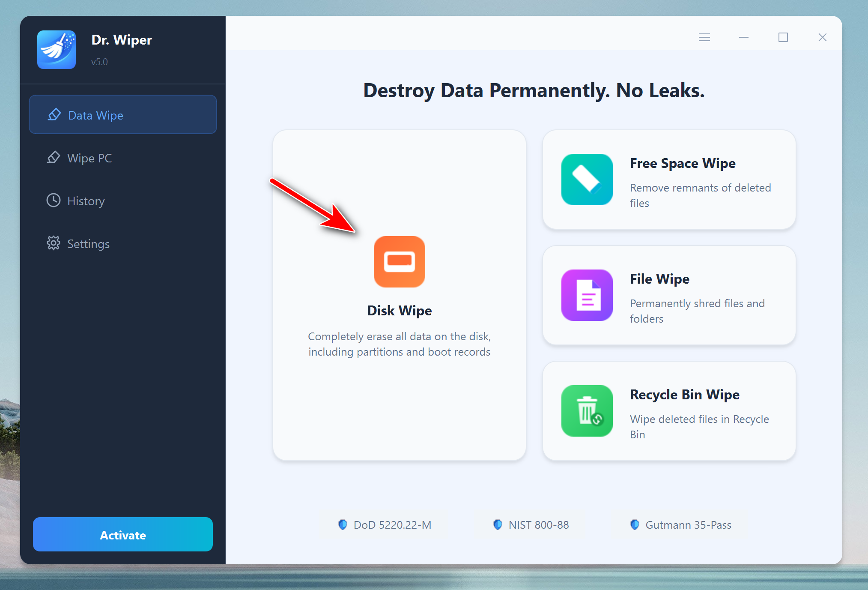Switch to the Data Wipe tab
Screen dimensions: 868x590
123,115
